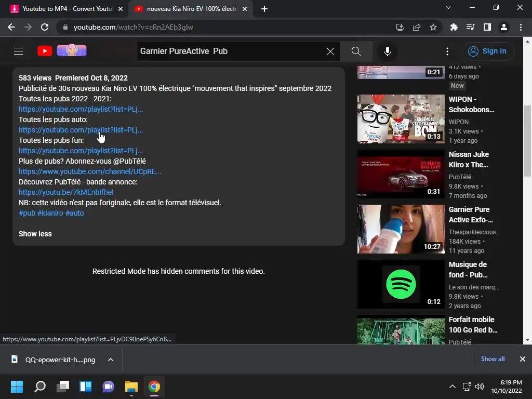Show hidden system tray icons chevron

[x=453, y=387]
